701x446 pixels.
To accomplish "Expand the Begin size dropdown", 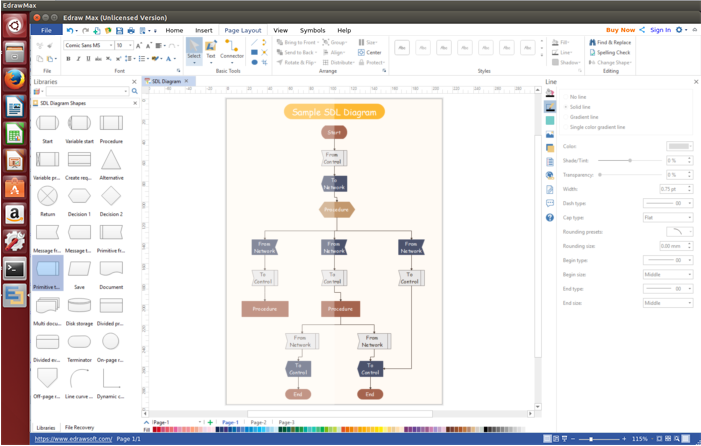I will click(668, 274).
